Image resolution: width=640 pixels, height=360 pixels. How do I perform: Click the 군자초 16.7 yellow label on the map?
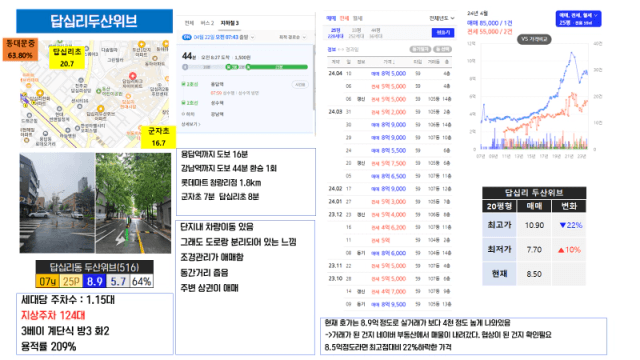coord(158,137)
